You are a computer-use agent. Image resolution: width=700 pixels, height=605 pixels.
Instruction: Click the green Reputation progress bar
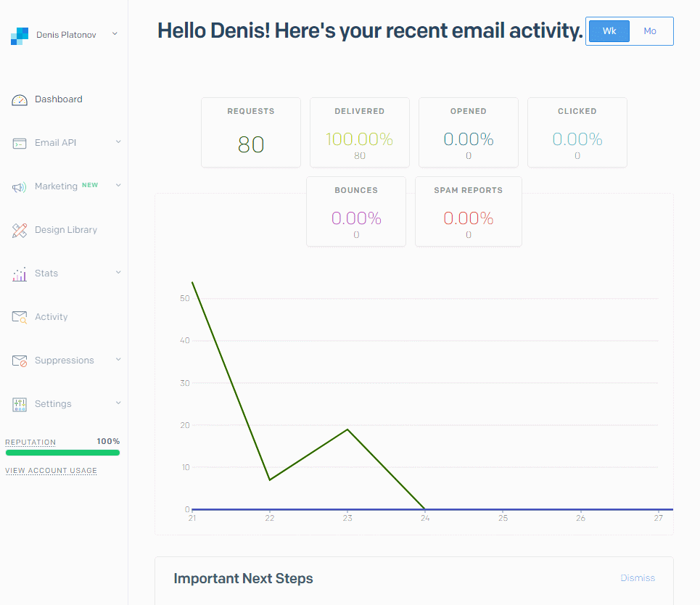[62, 453]
